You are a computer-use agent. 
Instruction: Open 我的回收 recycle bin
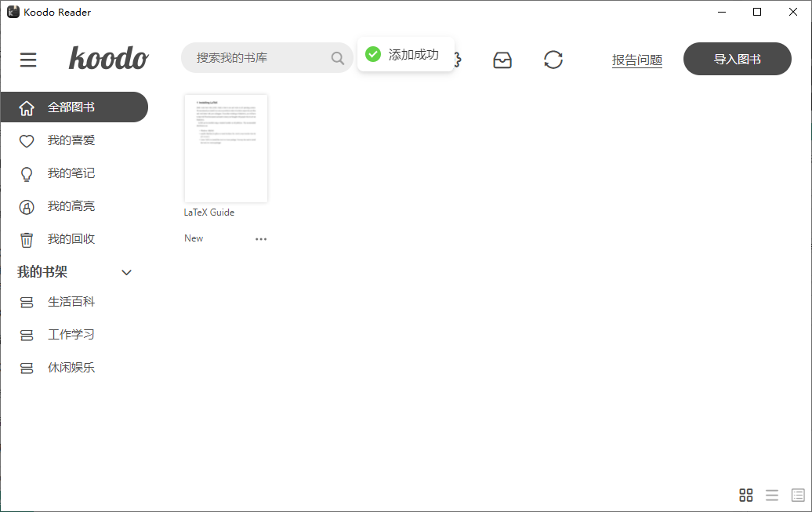[x=69, y=238]
